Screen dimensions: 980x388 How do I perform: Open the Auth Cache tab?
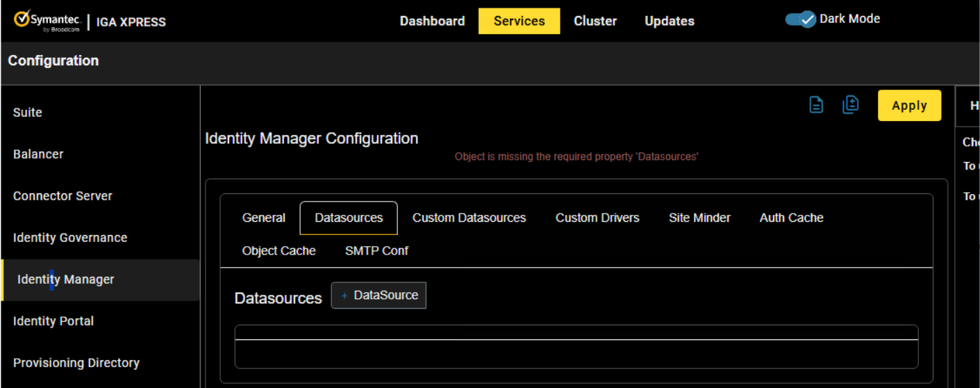[x=791, y=218]
